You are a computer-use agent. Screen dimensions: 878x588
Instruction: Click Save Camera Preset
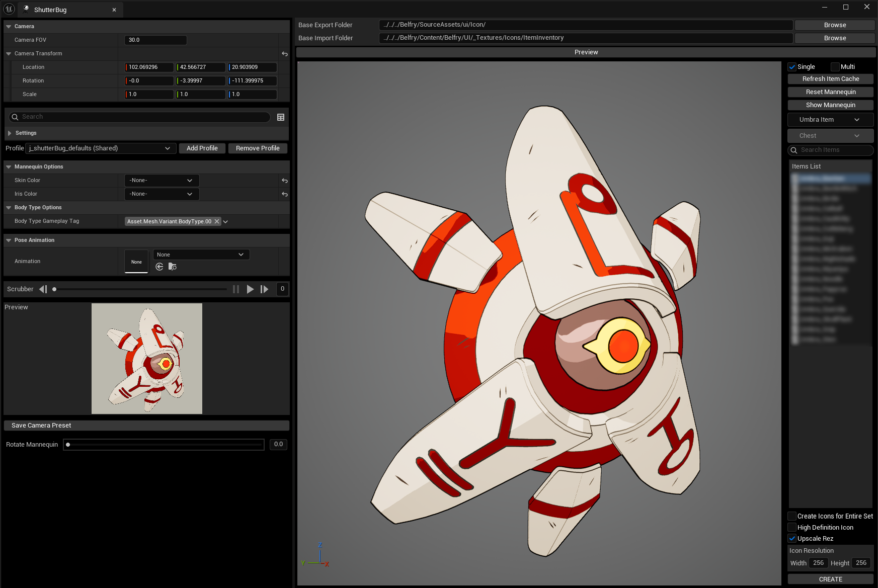tap(146, 426)
